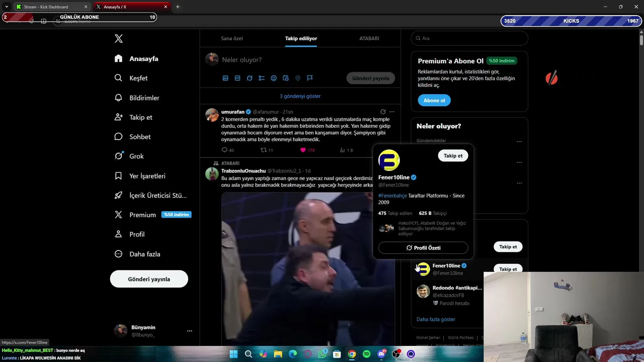
Task: Switch to Sana özel tab
Action: [232, 38]
